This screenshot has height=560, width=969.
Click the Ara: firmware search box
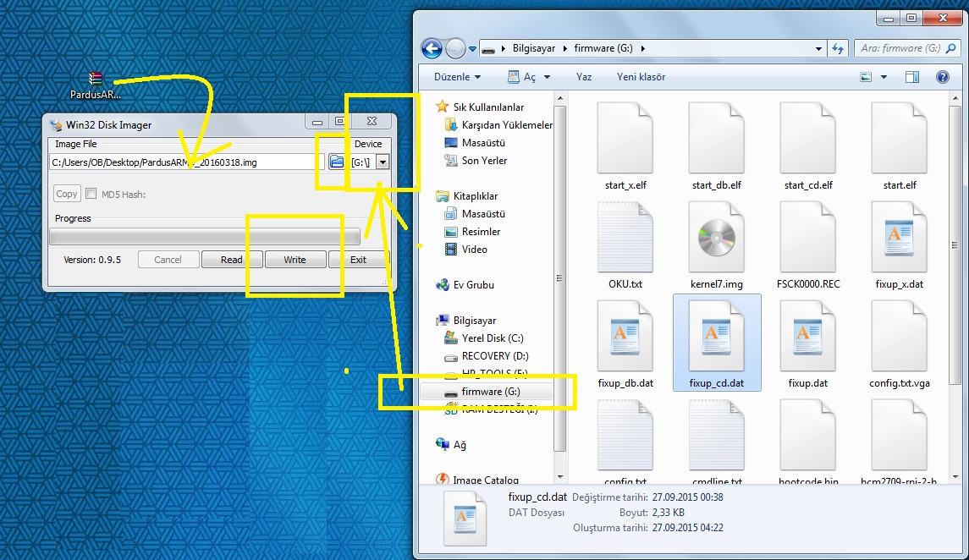[907, 48]
